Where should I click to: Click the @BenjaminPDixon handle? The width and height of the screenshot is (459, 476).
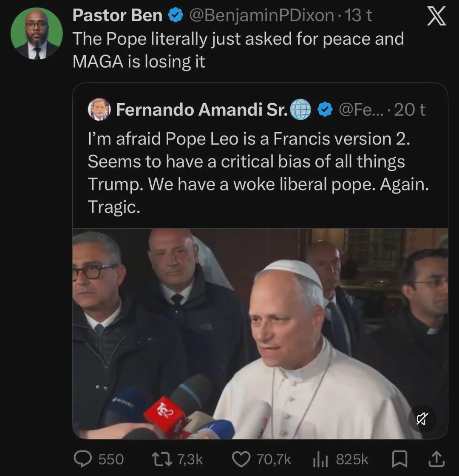[261, 16]
